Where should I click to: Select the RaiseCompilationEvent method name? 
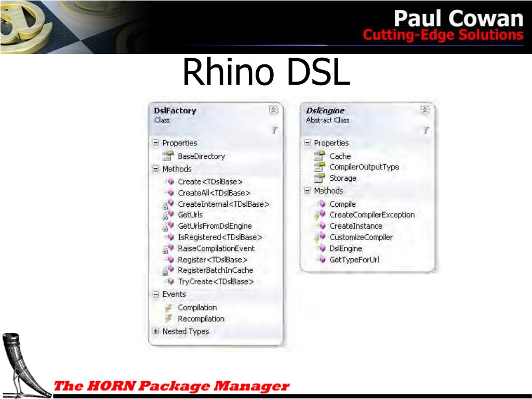coord(216,248)
